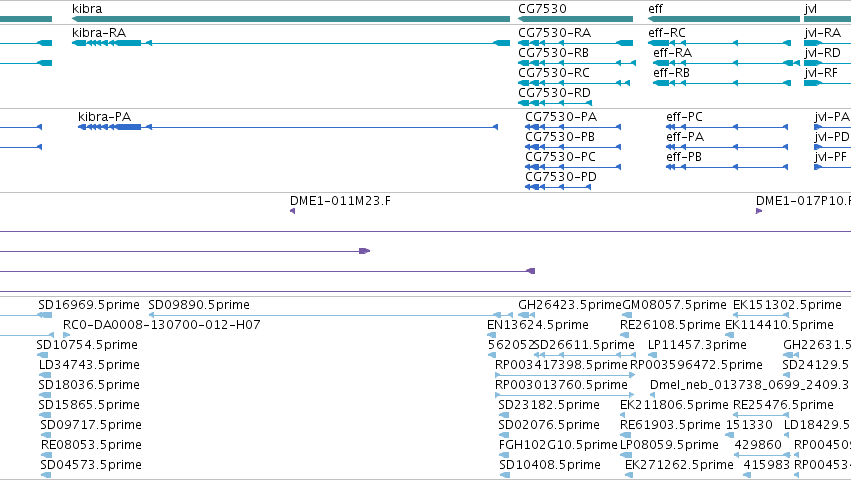
Task: Click the 415983 feature label
Action: (x=766, y=465)
